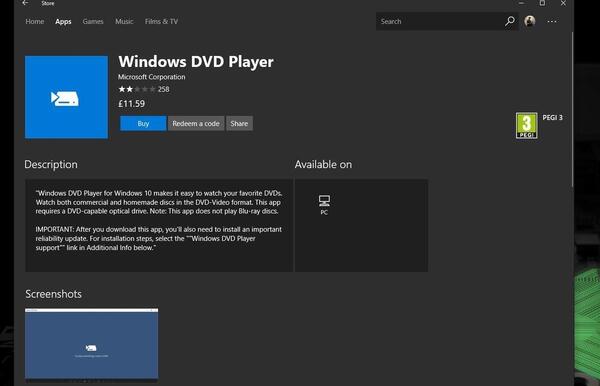Switch to the Games tab
This screenshot has width=600, height=386.
coord(93,21)
